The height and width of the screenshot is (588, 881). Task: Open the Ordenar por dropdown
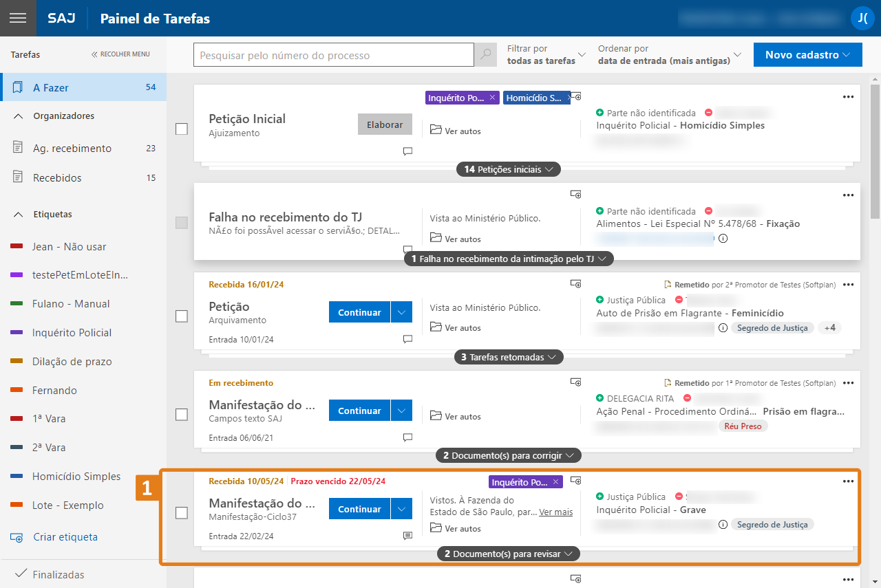coord(669,55)
